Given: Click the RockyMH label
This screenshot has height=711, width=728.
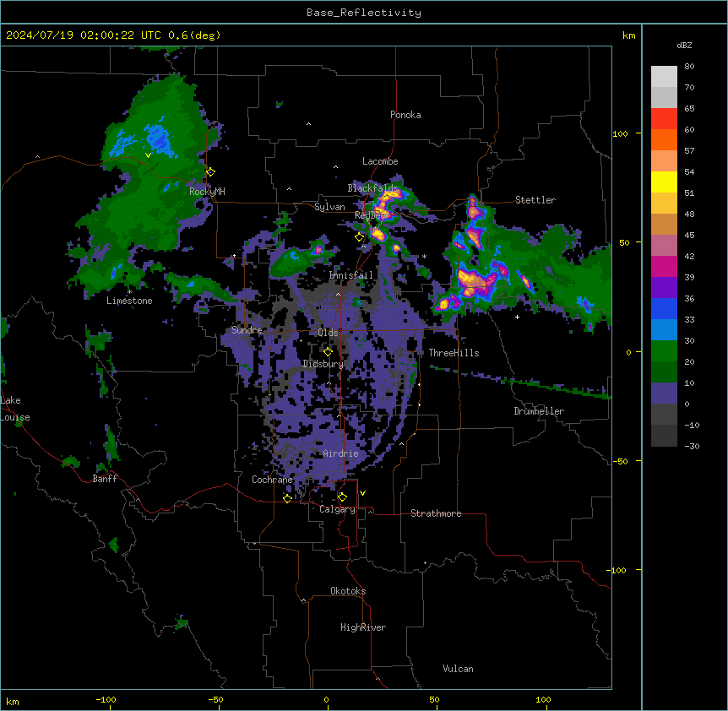Looking at the screenshot, I should pos(207,192).
